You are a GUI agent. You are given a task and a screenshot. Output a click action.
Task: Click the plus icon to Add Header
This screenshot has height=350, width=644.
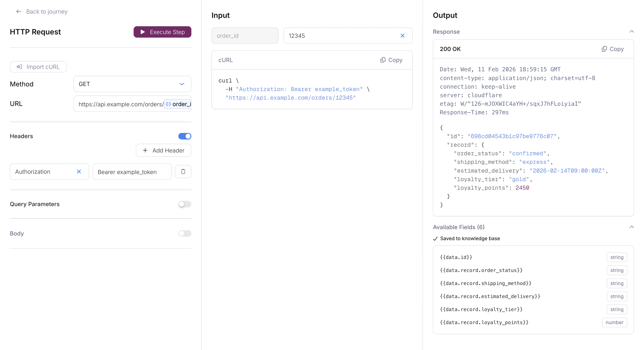[145, 150]
